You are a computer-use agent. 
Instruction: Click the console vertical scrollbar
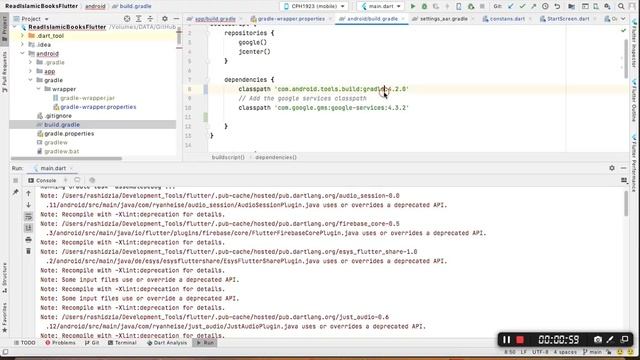tap(626, 203)
